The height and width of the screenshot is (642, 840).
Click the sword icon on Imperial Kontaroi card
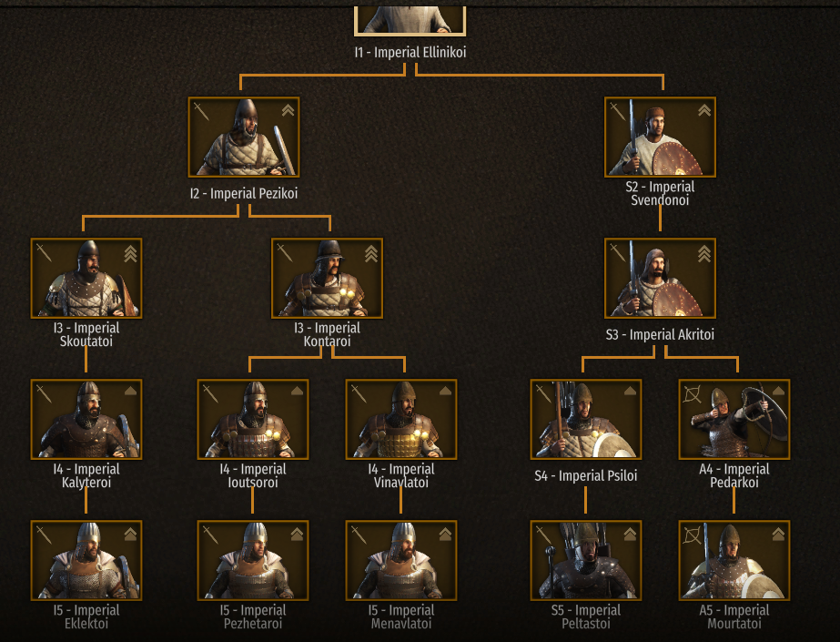click(285, 252)
